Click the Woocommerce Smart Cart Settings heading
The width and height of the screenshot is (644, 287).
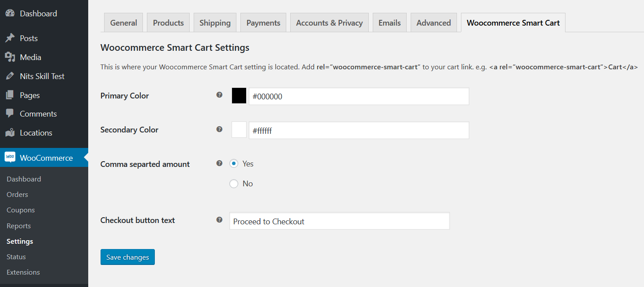[175, 47]
